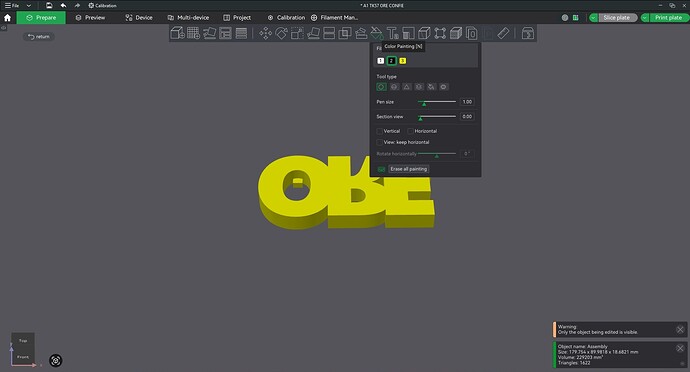Click the reset view icon near axis cube

point(55,361)
